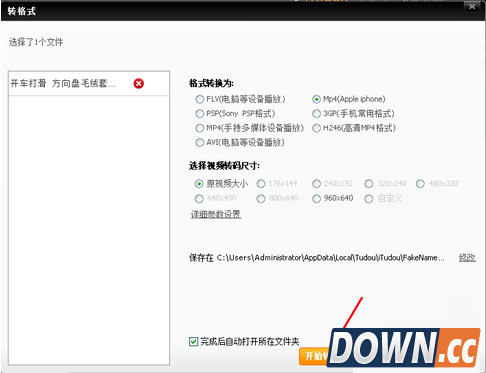Open 详细参数设置 detailed settings link

[x=216, y=214]
